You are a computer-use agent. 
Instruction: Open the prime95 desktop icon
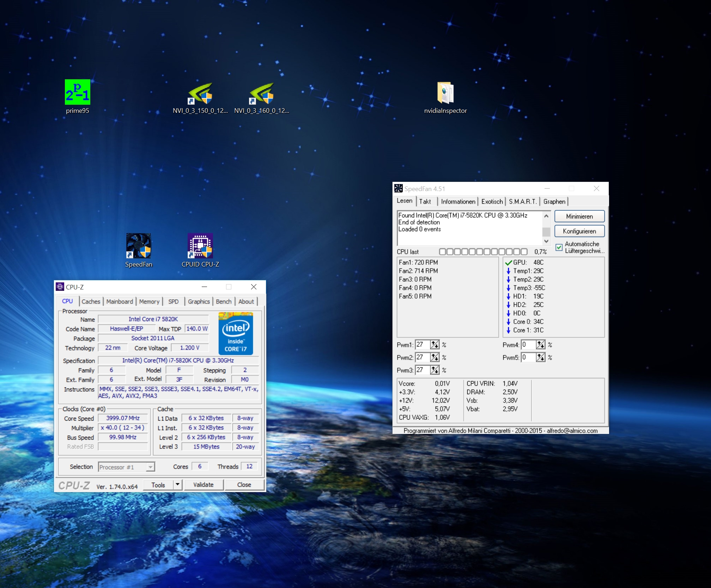(x=78, y=92)
